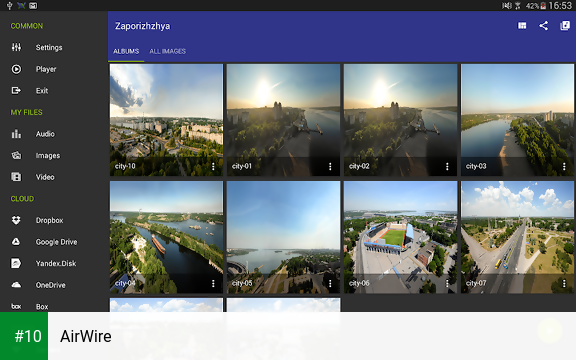
Task: Open the city-01 thumbnail
Action: tap(283, 120)
